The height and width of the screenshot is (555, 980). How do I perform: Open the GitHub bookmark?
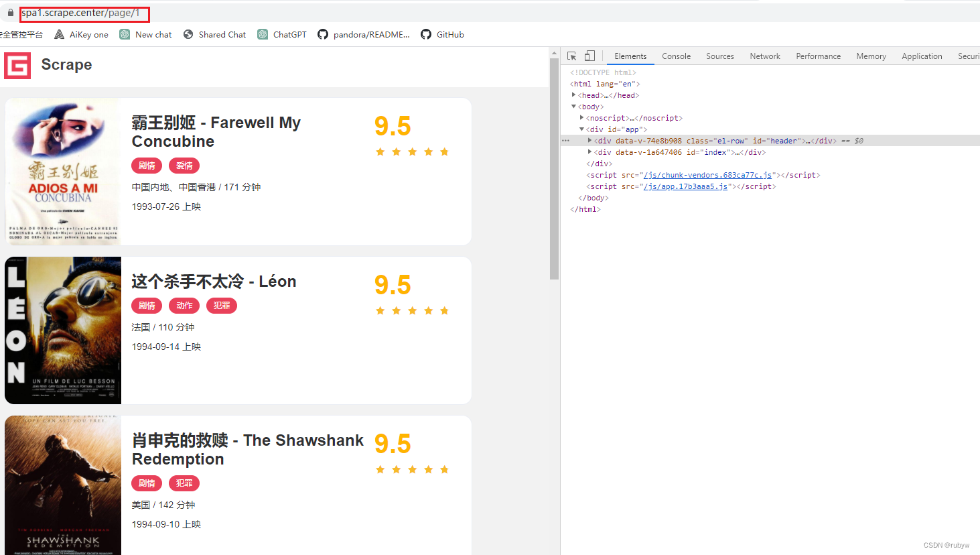point(443,34)
